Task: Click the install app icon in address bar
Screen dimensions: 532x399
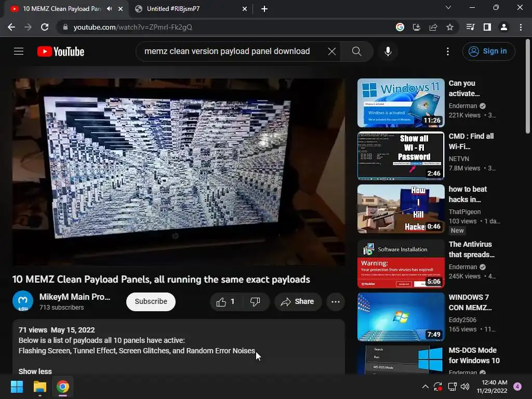Action: click(x=417, y=27)
